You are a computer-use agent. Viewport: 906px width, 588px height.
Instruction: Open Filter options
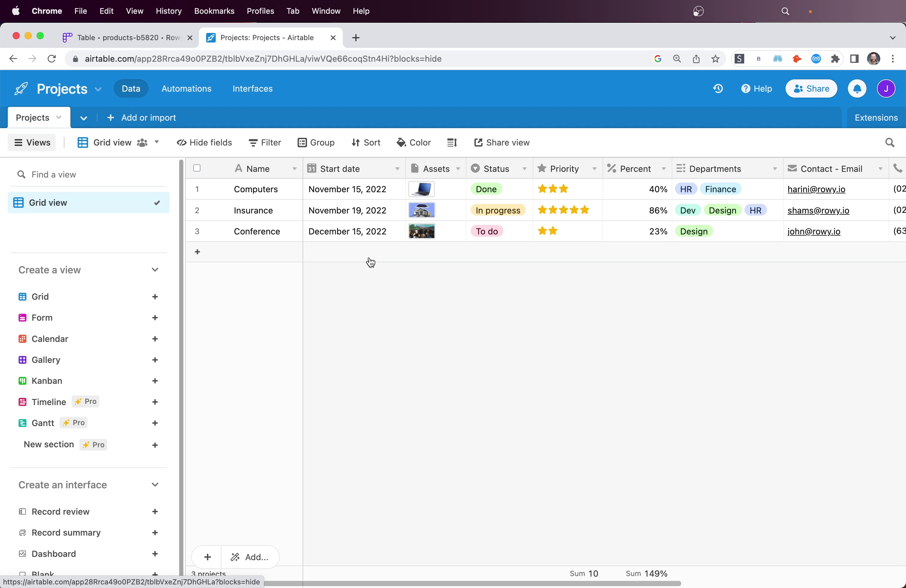[265, 143]
